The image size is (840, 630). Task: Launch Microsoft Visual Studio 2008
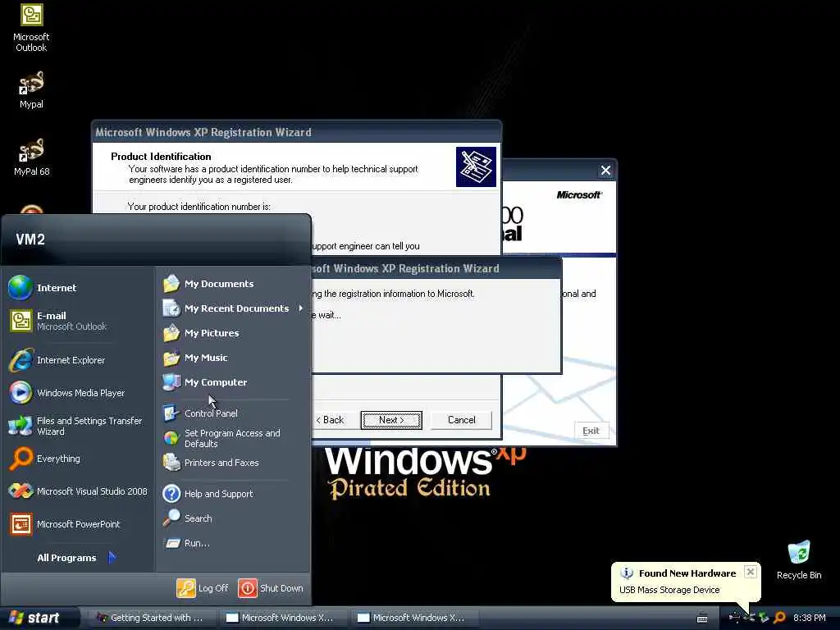pos(78,491)
